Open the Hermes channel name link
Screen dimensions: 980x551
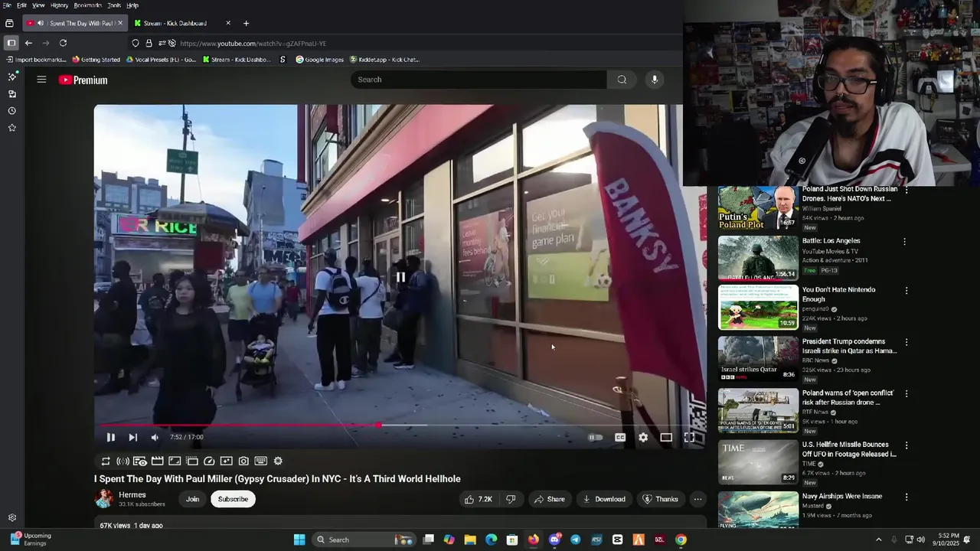tap(132, 494)
